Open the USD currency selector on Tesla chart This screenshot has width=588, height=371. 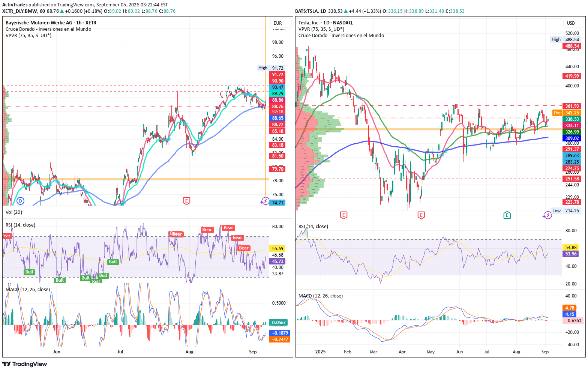click(x=571, y=23)
